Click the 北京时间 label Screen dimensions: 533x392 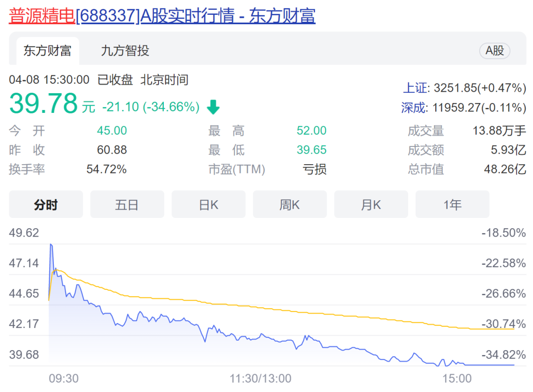coord(164,80)
